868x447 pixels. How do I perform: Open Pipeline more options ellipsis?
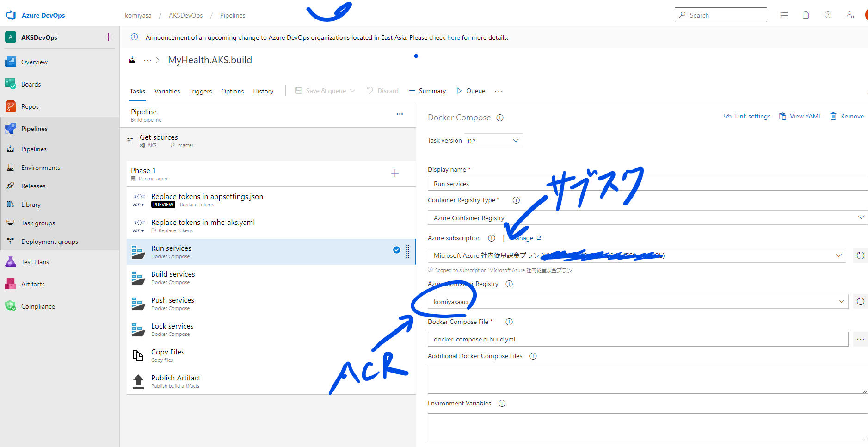click(x=400, y=114)
